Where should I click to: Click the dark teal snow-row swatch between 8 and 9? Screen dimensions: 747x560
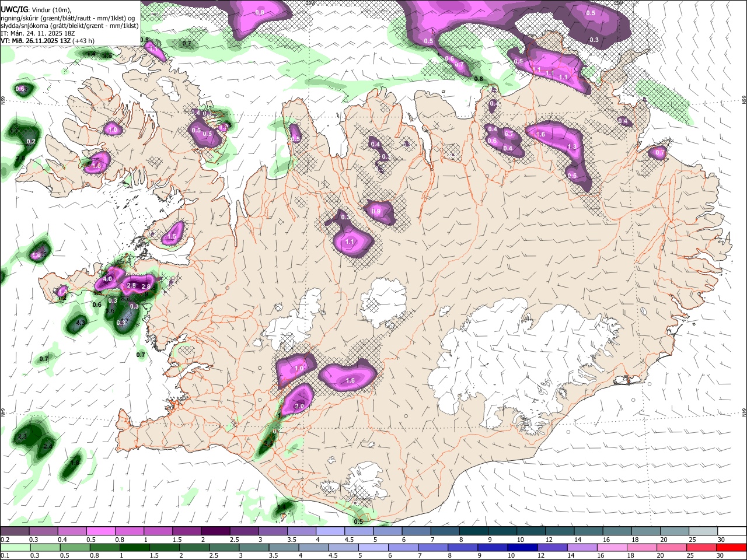coord(474,531)
